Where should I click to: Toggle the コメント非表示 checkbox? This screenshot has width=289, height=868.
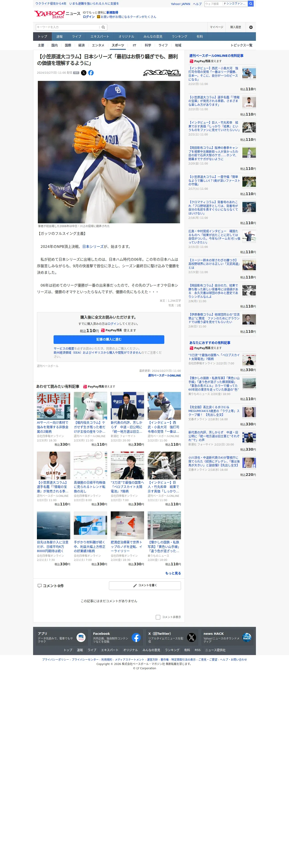click(x=158, y=617)
